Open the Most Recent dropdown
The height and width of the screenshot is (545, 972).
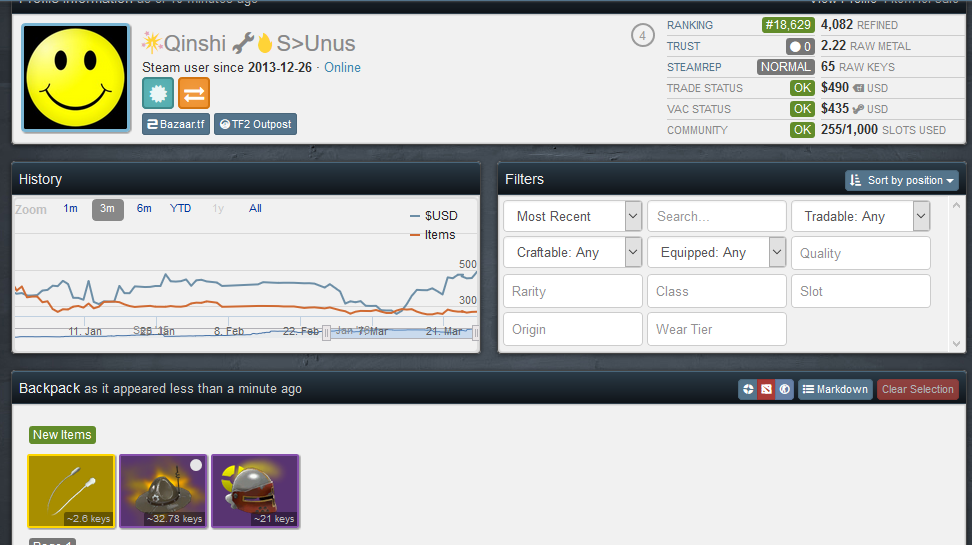coord(572,216)
